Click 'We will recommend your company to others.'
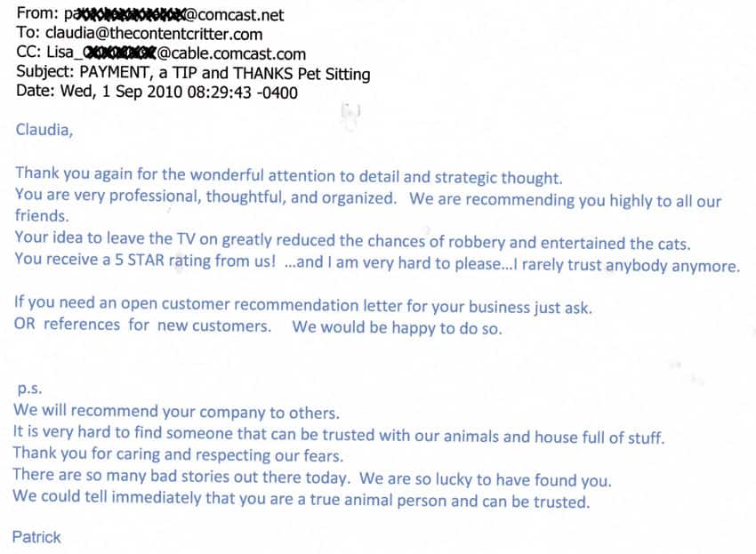Viewport: 756px width, 554px height. click(176, 412)
